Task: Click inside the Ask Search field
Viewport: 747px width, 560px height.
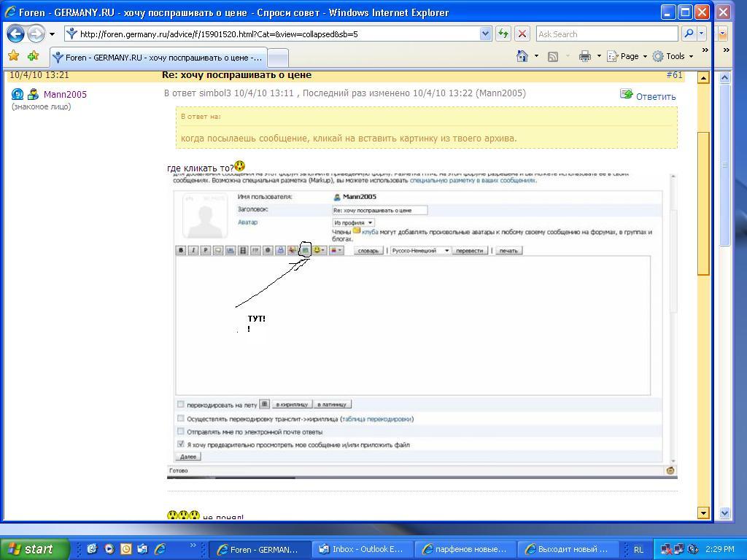Action: tap(605, 34)
